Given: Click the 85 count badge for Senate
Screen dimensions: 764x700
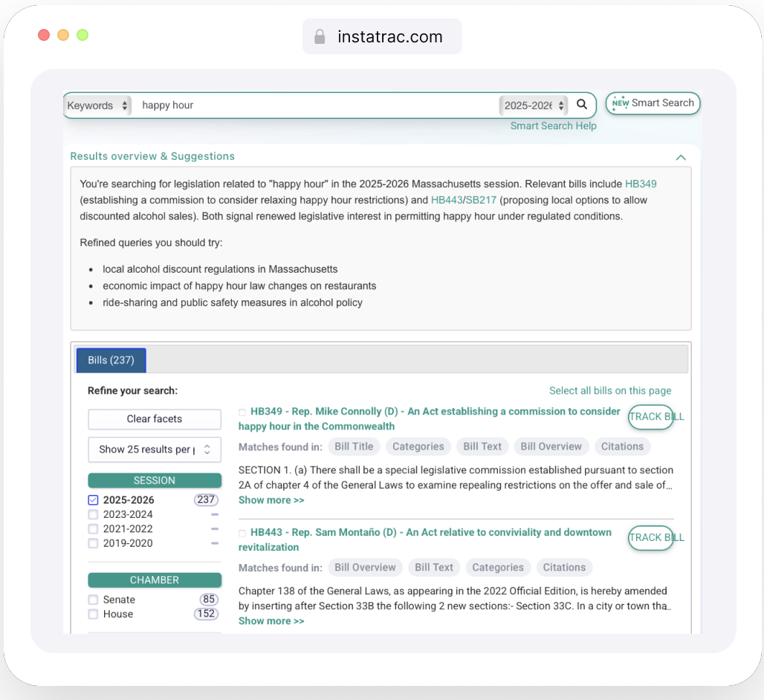Looking at the screenshot, I should coord(209,599).
